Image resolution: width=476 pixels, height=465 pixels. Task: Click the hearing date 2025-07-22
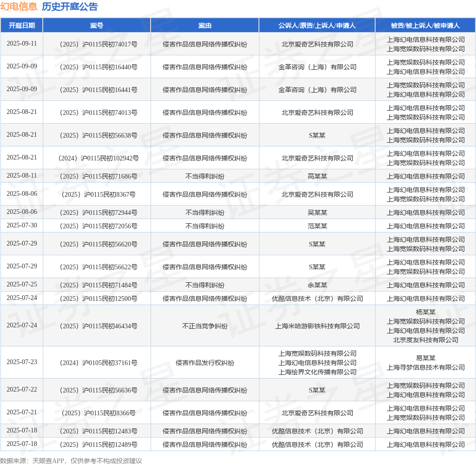tap(22, 389)
